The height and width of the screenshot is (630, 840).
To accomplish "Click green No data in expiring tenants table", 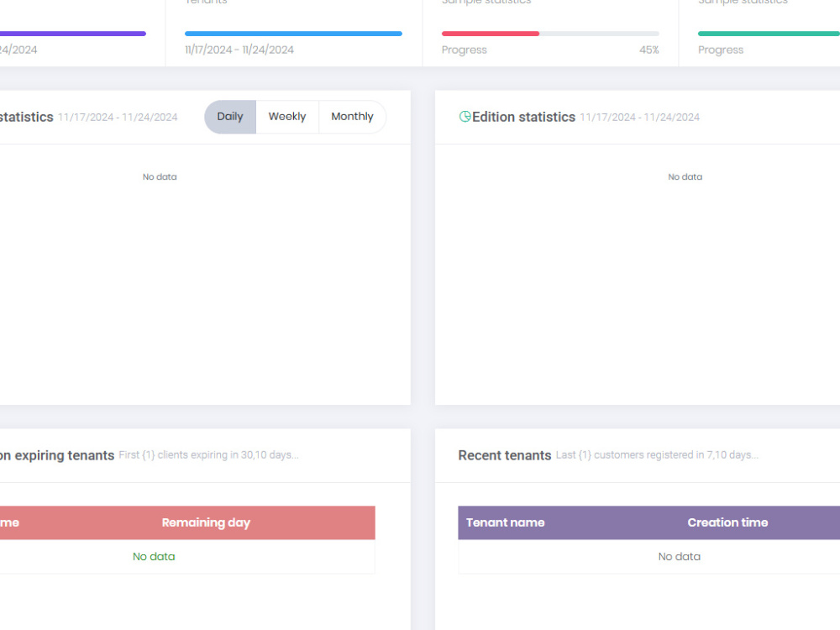I will pos(154,557).
